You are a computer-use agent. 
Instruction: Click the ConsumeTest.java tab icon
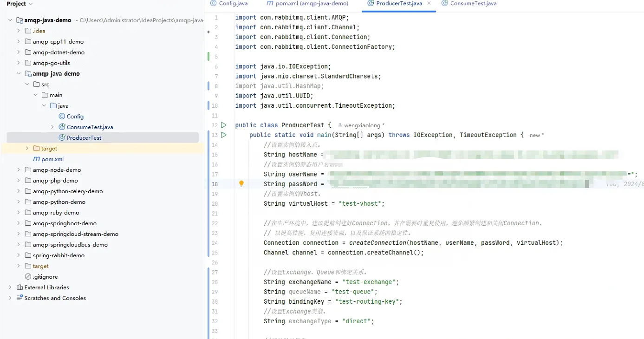tap(445, 3)
